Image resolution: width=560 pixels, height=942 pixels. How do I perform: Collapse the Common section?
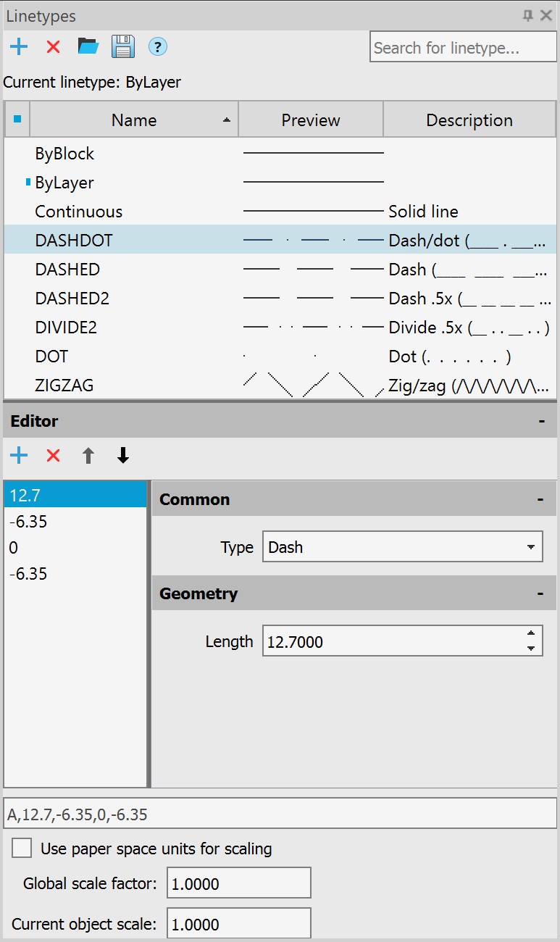[x=540, y=499]
